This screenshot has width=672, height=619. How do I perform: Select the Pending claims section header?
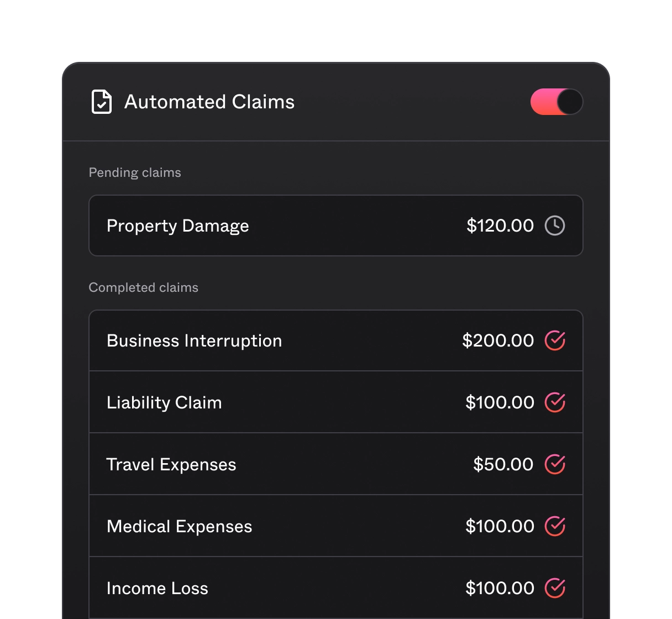click(x=135, y=172)
